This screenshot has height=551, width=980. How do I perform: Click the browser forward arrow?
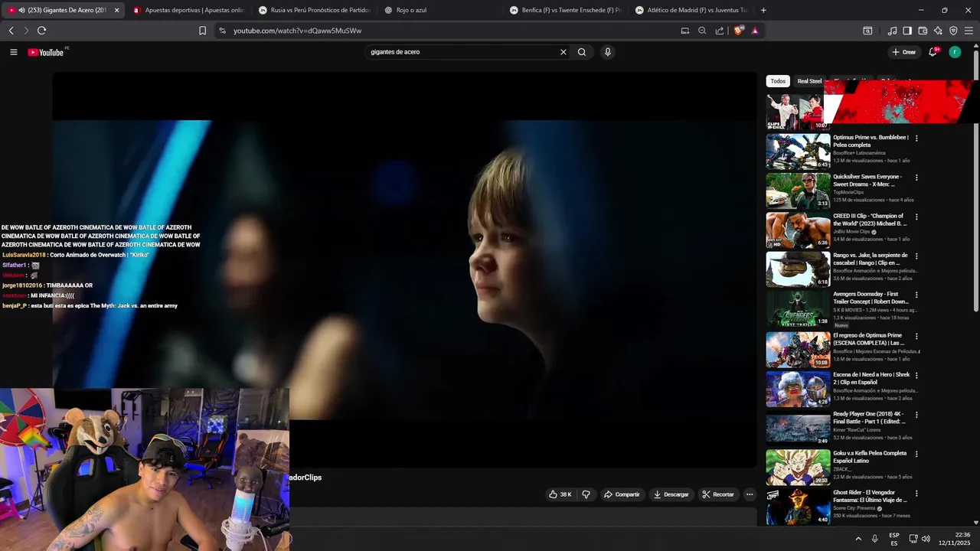click(26, 31)
